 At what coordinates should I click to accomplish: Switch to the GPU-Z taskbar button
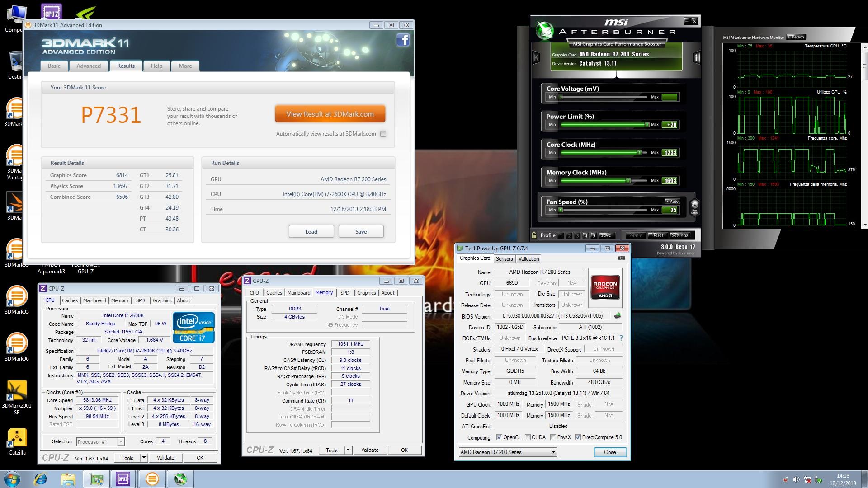[96, 479]
